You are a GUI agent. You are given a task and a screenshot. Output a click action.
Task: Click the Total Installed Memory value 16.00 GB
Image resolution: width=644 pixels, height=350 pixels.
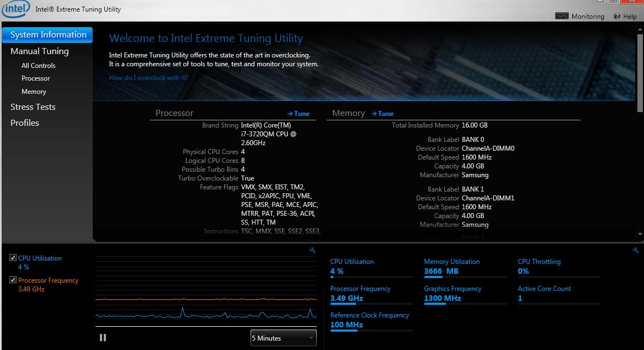(x=475, y=125)
